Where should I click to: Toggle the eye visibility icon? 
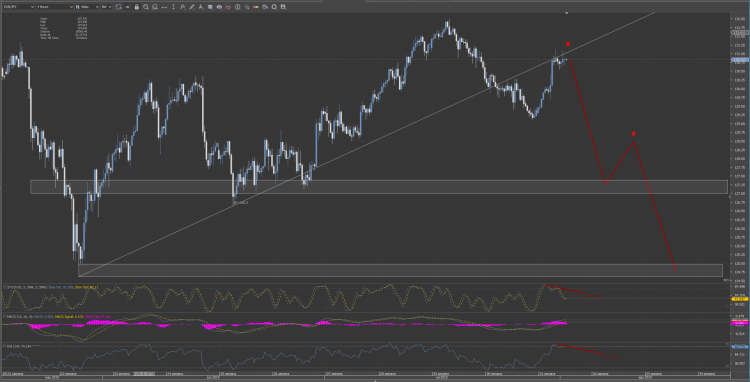[x=219, y=7]
